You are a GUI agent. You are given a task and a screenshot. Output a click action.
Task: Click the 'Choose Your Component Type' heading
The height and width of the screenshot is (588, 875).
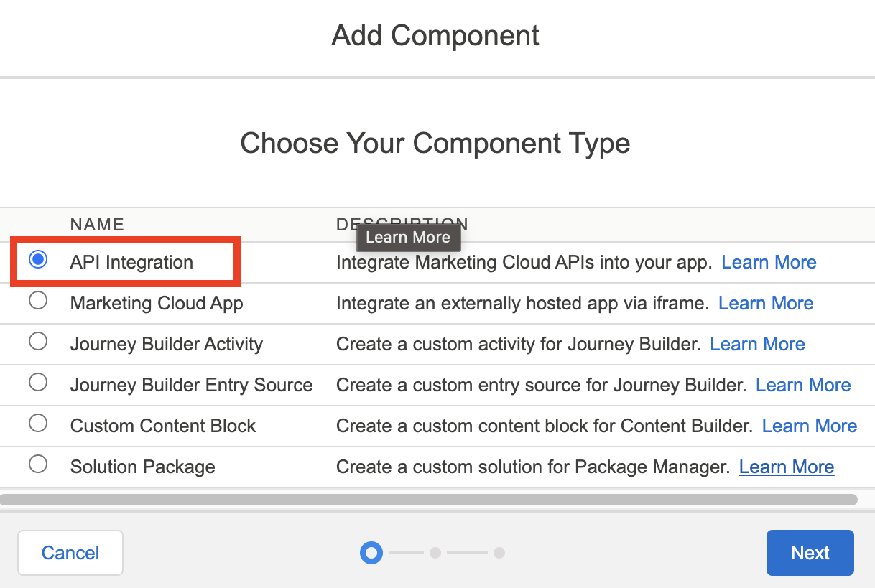point(435,144)
